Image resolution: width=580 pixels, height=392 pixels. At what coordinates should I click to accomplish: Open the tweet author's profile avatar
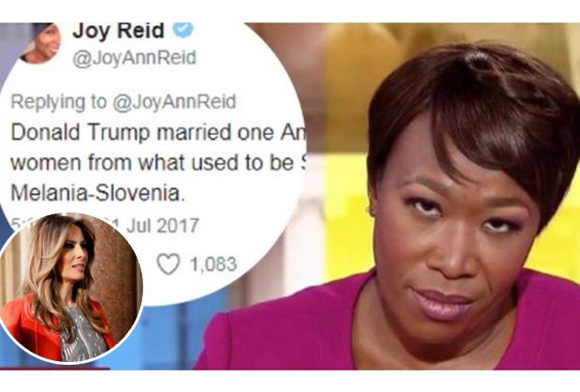(40, 42)
